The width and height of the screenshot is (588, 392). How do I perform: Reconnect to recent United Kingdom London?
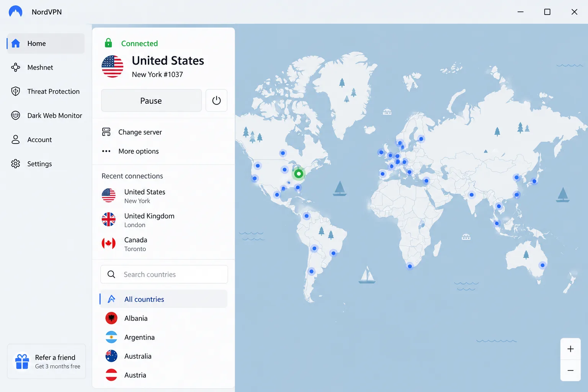click(164, 220)
